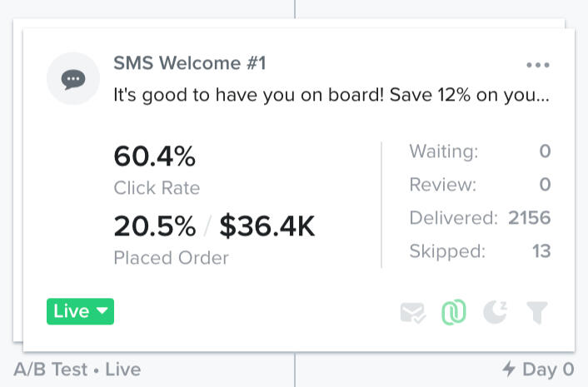Click the Review count row
588x387 pixels.
[480, 185]
